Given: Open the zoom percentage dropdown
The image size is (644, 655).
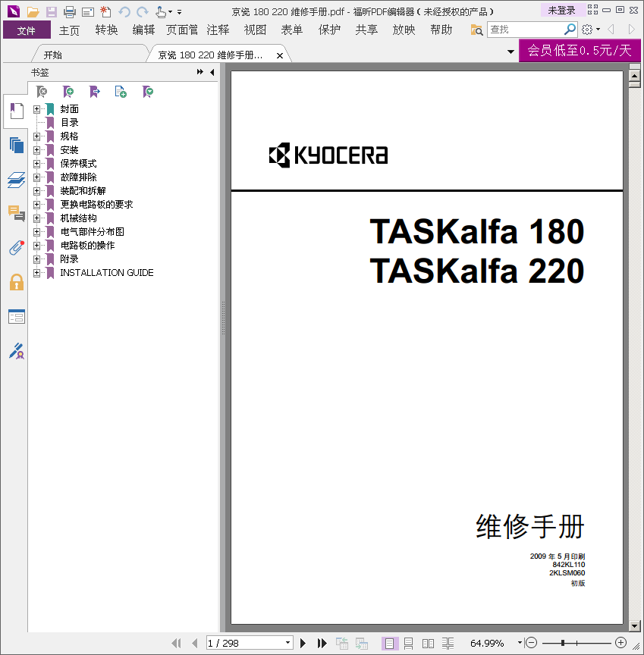Looking at the screenshot, I should [x=520, y=642].
